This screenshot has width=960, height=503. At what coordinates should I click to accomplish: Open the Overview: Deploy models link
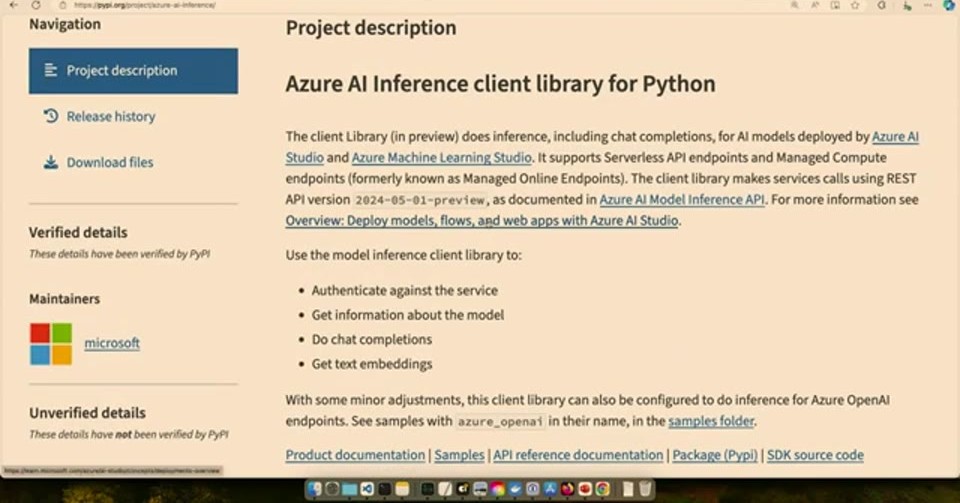(482, 220)
